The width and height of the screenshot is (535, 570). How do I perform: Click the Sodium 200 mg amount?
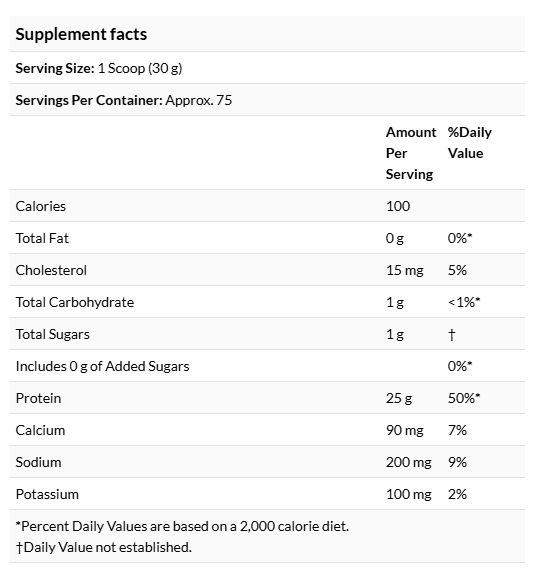(x=409, y=462)
